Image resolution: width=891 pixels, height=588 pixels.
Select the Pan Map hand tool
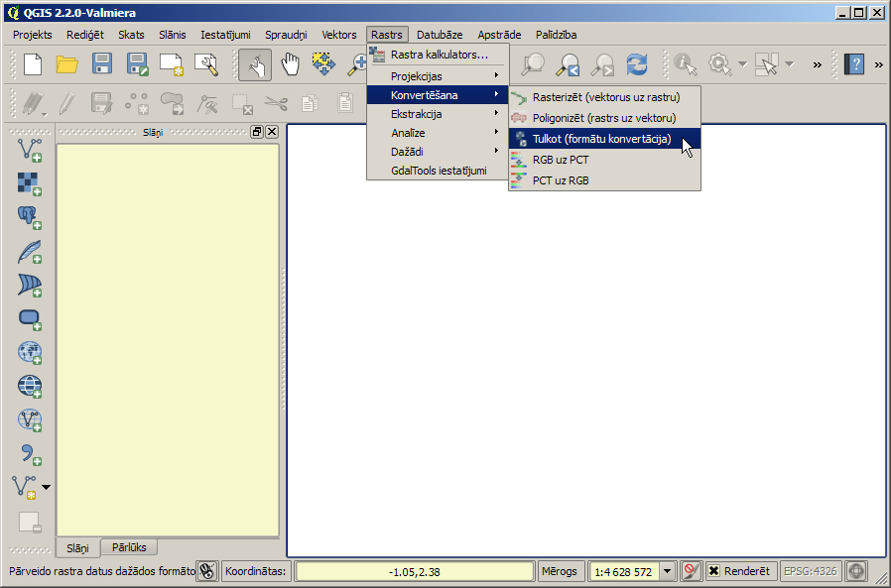click(291, 64)
